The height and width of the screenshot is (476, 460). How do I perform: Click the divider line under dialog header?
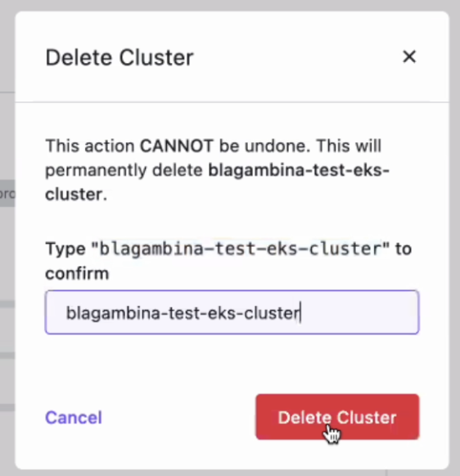(x=232, y=102)
